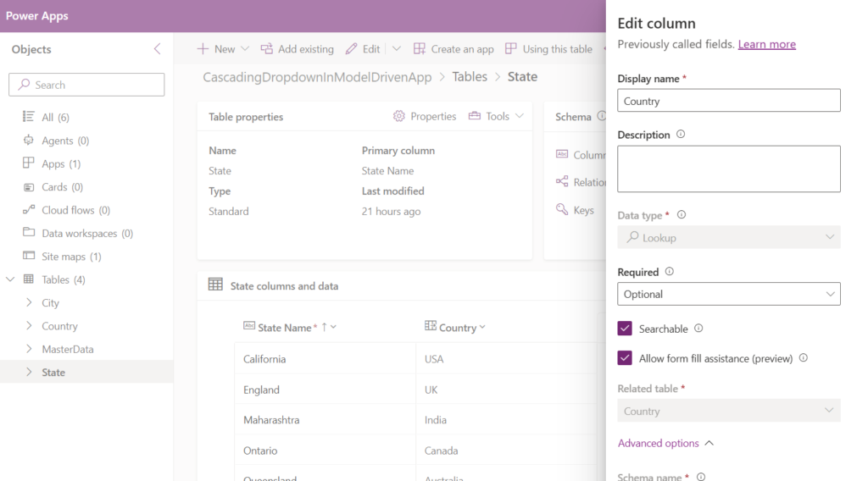Click the Cloud flows icon
The width and height of the screenshot is (868, 481).
tap(29, 210)
